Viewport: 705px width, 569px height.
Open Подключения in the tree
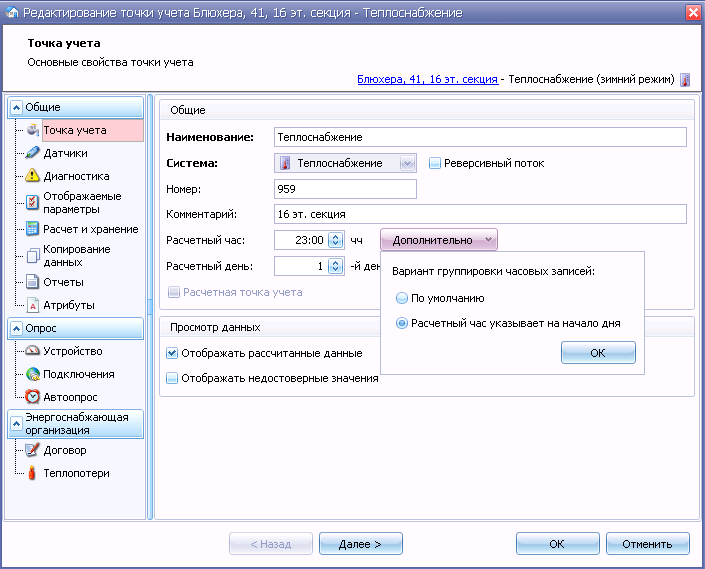[x=79, y=374]
